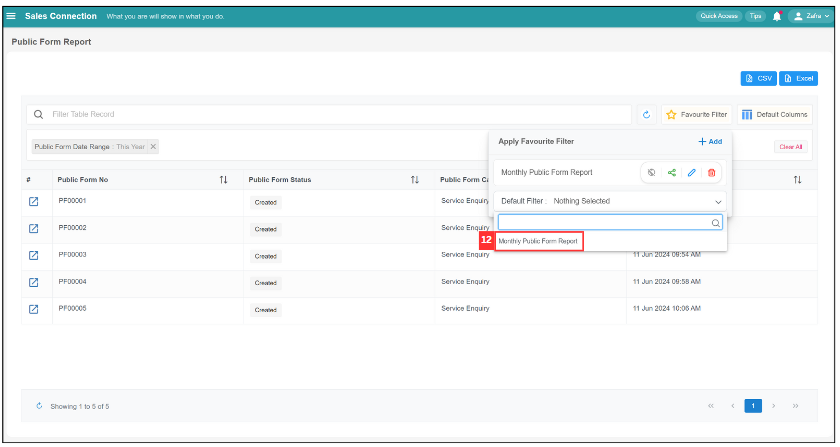840x447 pixels.
Task: Open record PF00003 with its open icon
Action: point(33,255)
